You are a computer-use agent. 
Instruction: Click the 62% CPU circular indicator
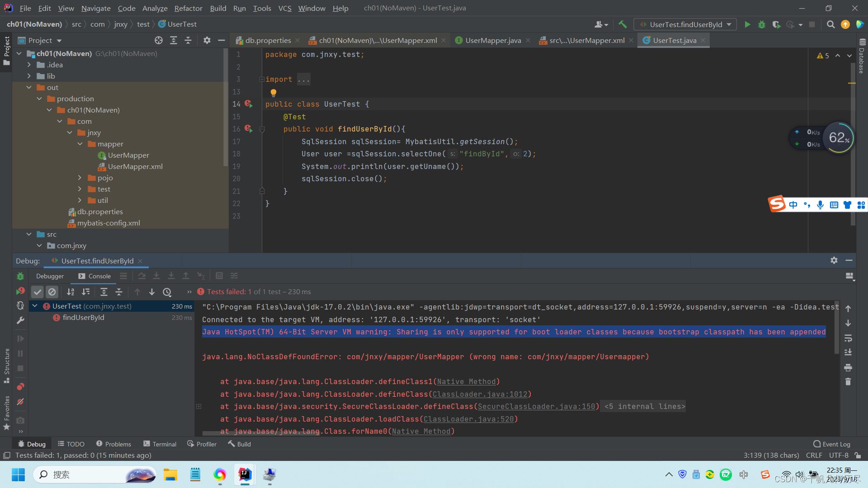coord(839,138)
